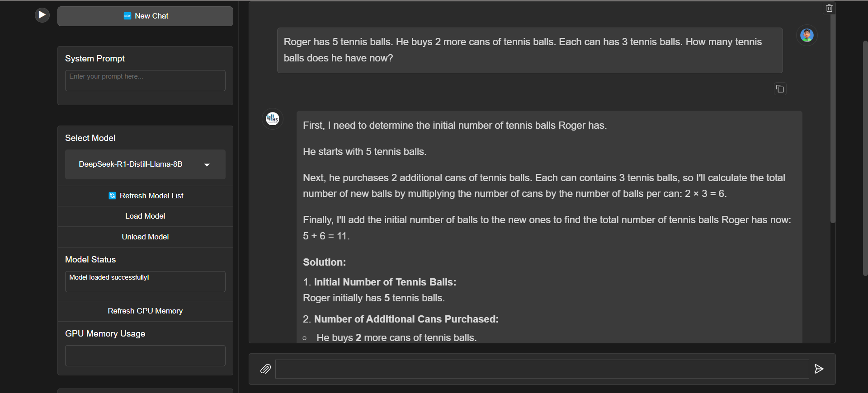
Task: Select the trash icon to delete the chat
Action: click(829, 7)
